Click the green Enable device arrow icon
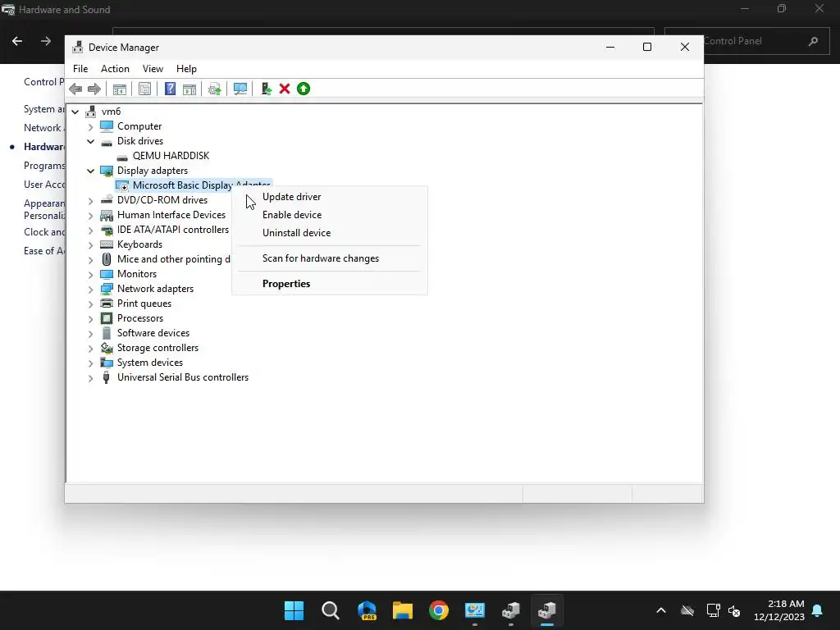 [x=304, y=89]
